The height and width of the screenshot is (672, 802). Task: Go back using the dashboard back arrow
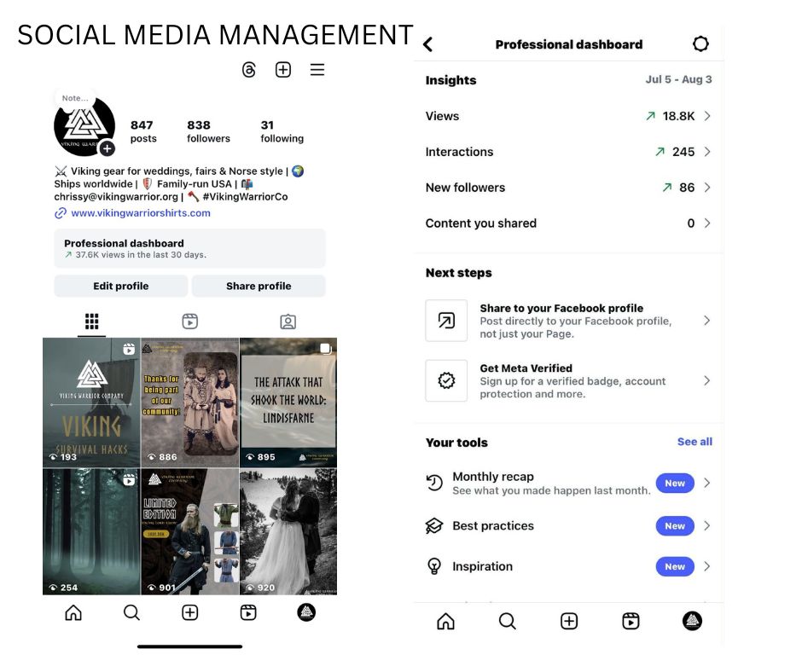[428, 44]
